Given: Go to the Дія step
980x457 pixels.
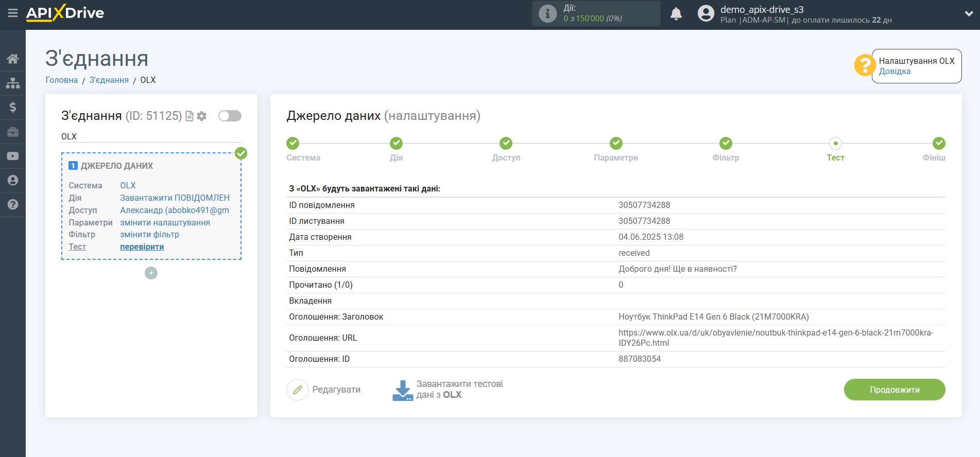Looking at the screenshot, I should click(x=396, y=143).
